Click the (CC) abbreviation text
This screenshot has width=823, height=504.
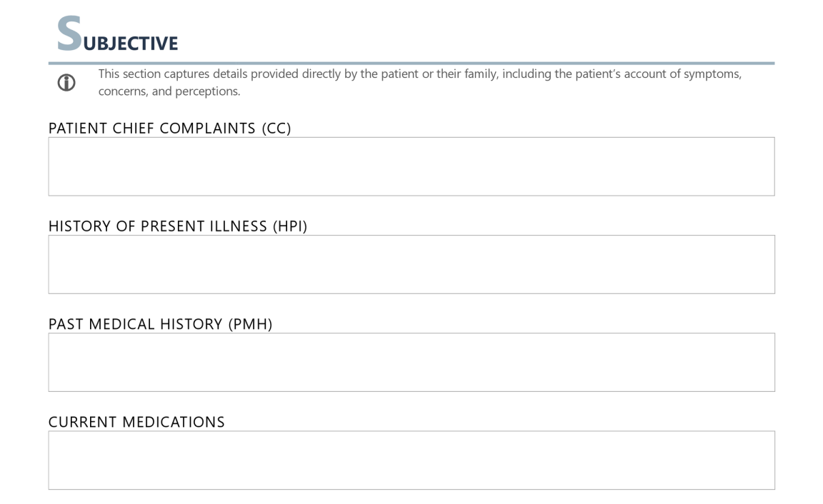(276, 128)
